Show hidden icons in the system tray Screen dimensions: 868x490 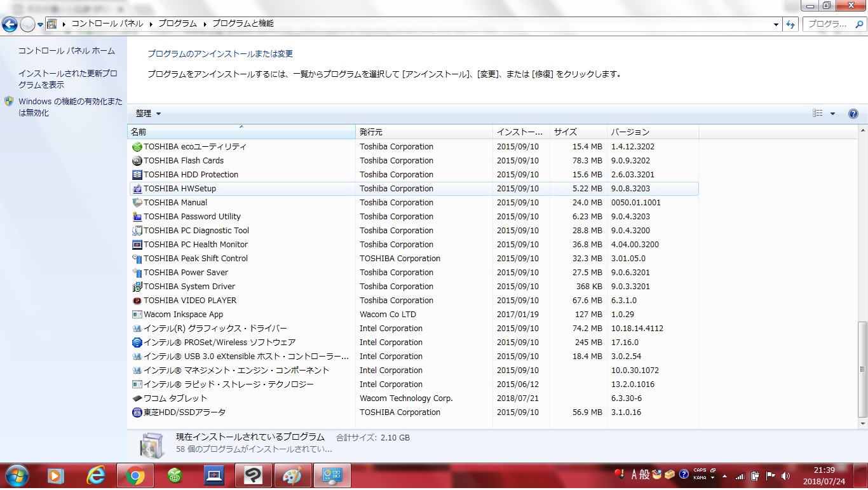point(724,475)
